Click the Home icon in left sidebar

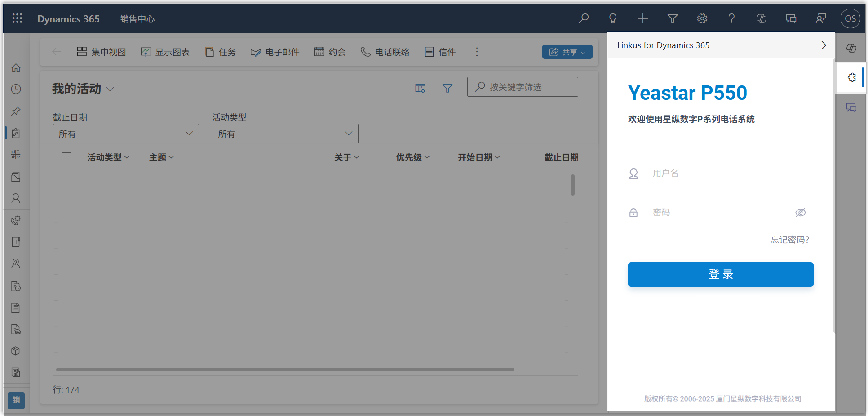click(16, 68)
